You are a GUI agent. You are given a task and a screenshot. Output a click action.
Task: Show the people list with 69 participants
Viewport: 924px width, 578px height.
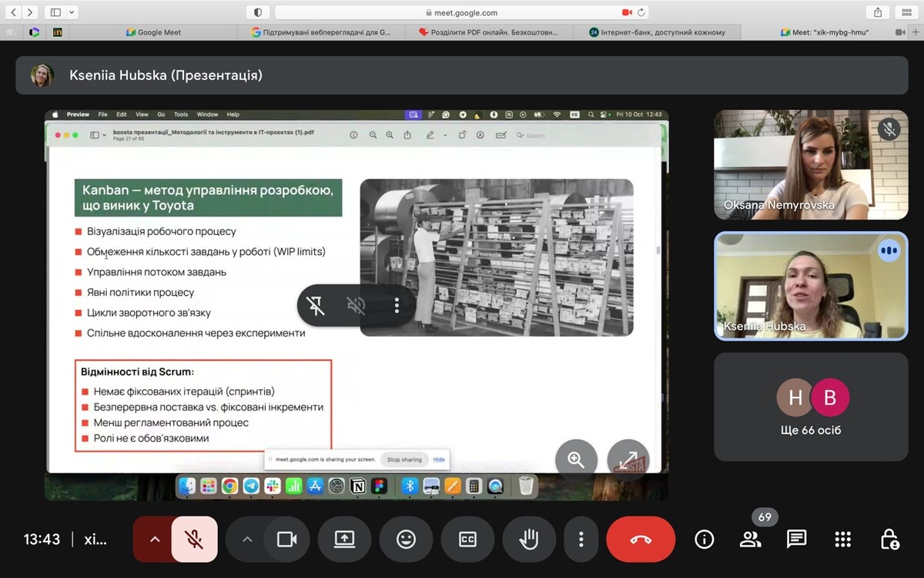tap(750, 539)
